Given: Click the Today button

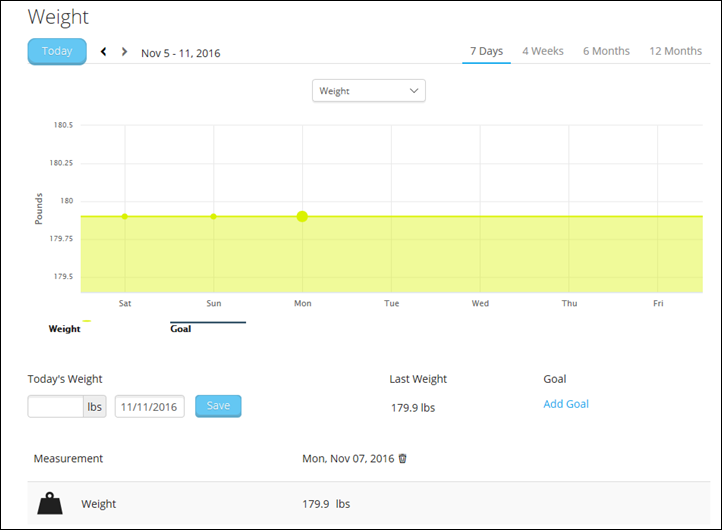Looking at the screenshot, I should point(57,51).
